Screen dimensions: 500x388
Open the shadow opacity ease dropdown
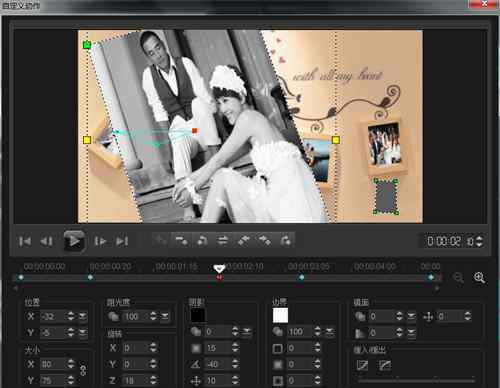point(247,332)
